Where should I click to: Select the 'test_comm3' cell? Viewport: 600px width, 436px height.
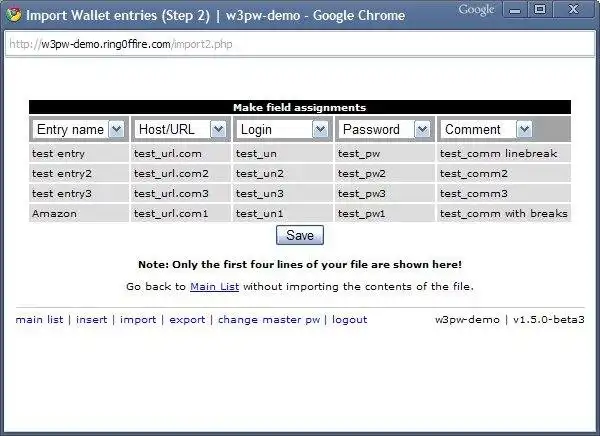click(x=504, y=193)
